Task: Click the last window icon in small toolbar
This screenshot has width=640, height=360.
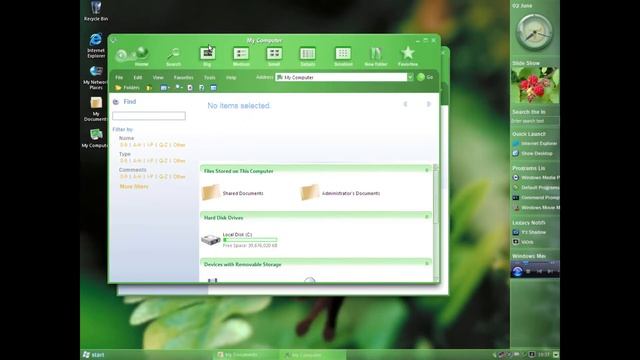Action: click(x=213, y=88)
